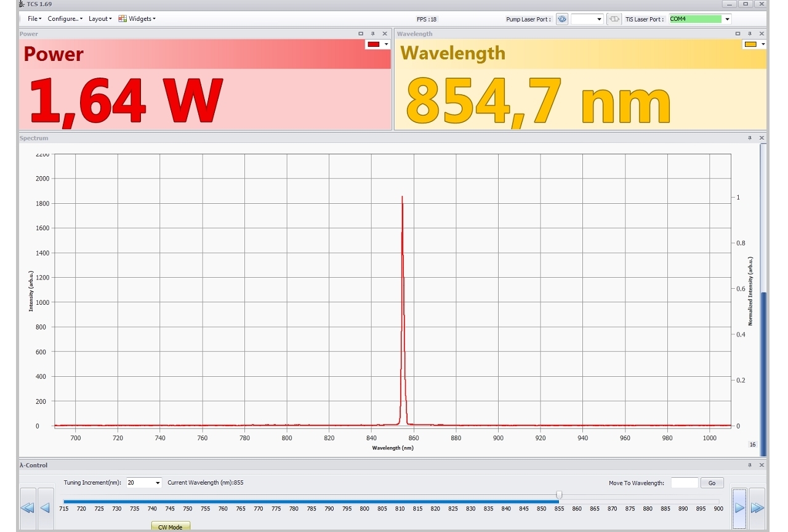
Task: Click the single-right wavelength step arrow
Action: coord(739,508)
